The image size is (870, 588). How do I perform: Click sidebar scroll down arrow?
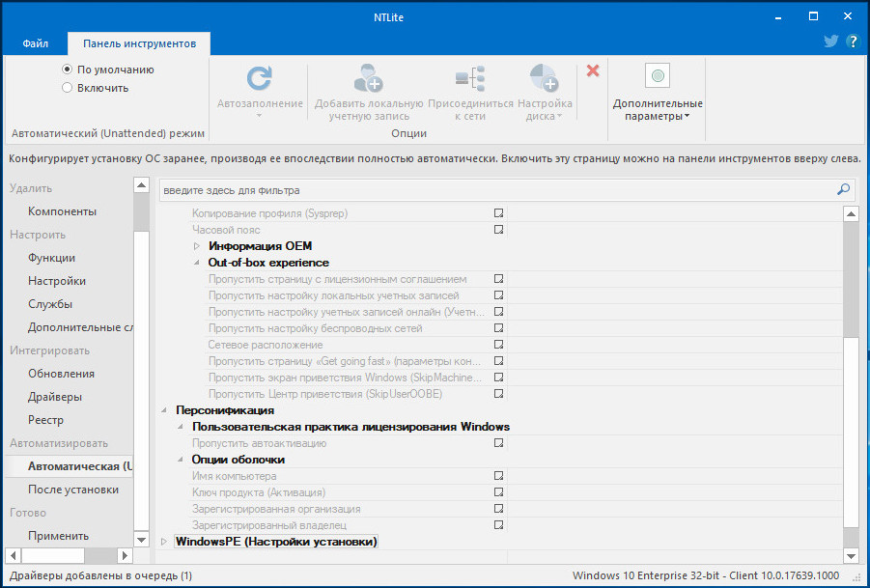point(142,539)
